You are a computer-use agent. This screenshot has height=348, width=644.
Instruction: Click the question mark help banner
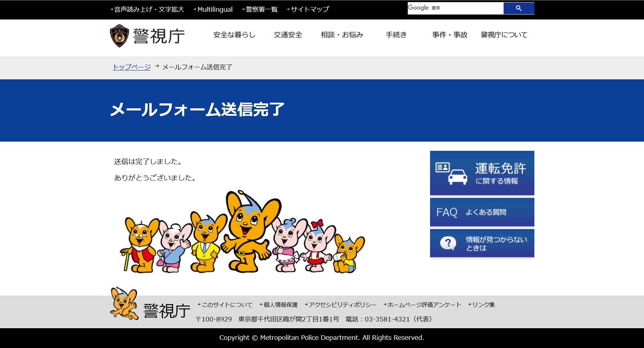(x=482, y=244)
